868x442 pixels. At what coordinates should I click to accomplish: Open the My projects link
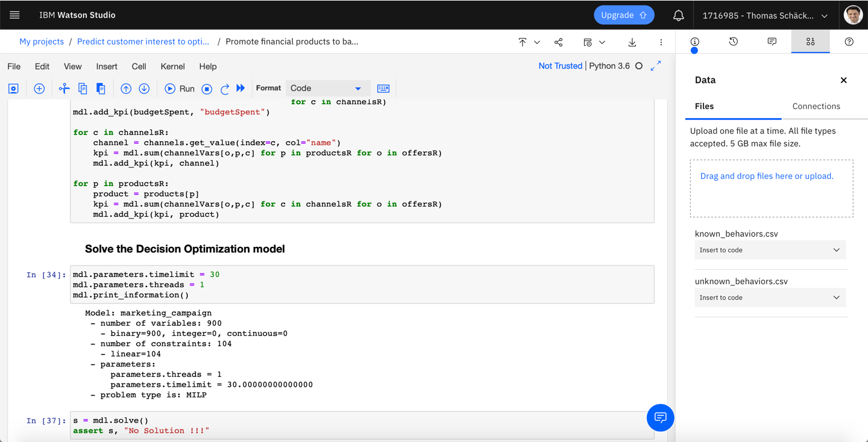41,42
